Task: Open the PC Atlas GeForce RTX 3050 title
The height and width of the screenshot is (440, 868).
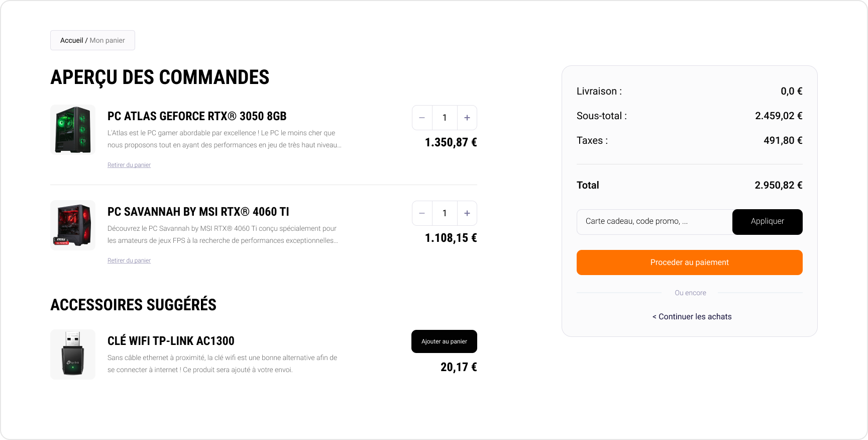Action: 197,116
